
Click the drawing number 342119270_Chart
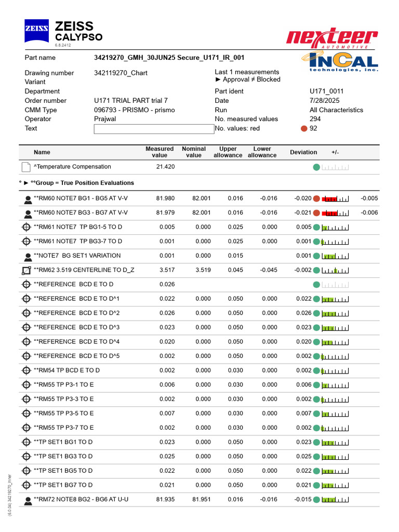(x=121, y=73)
